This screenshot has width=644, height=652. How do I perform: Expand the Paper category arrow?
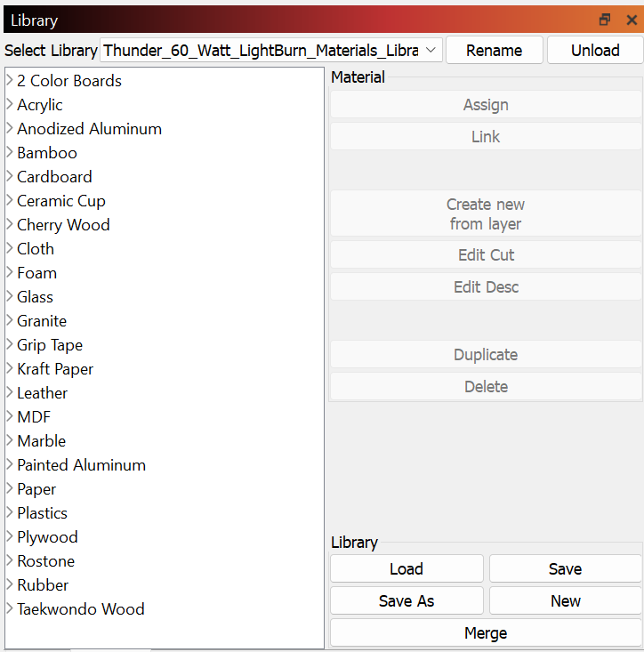[10, 488]
